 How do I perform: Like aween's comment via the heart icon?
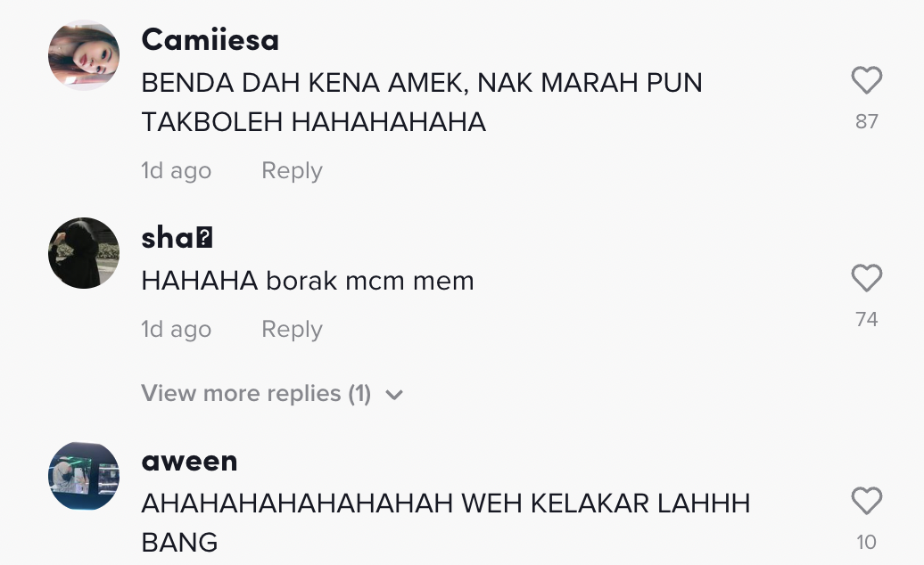click(866, 501)
